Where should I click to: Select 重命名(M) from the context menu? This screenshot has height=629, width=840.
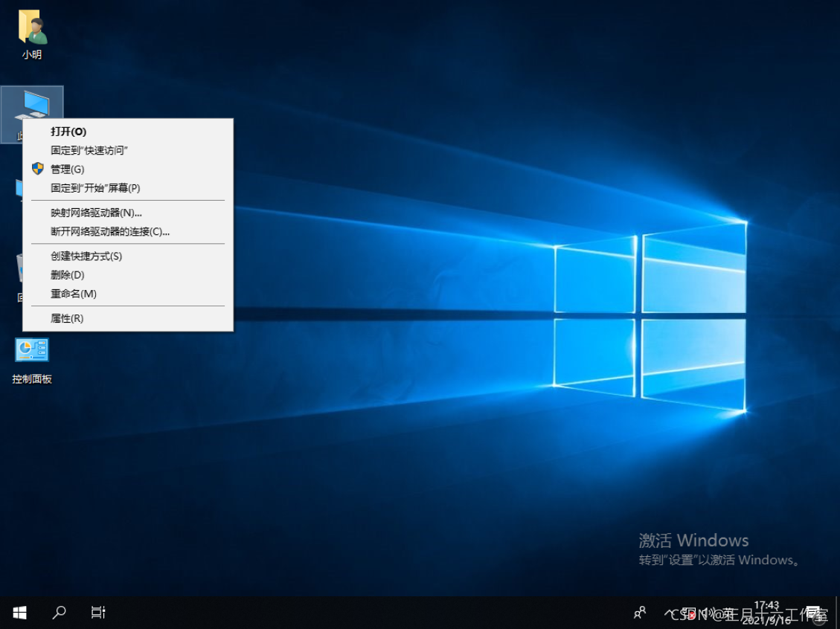tap(127, 294)
